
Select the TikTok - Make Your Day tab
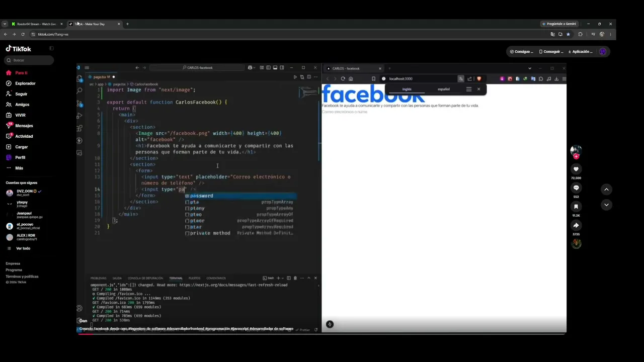click(94, 24)
